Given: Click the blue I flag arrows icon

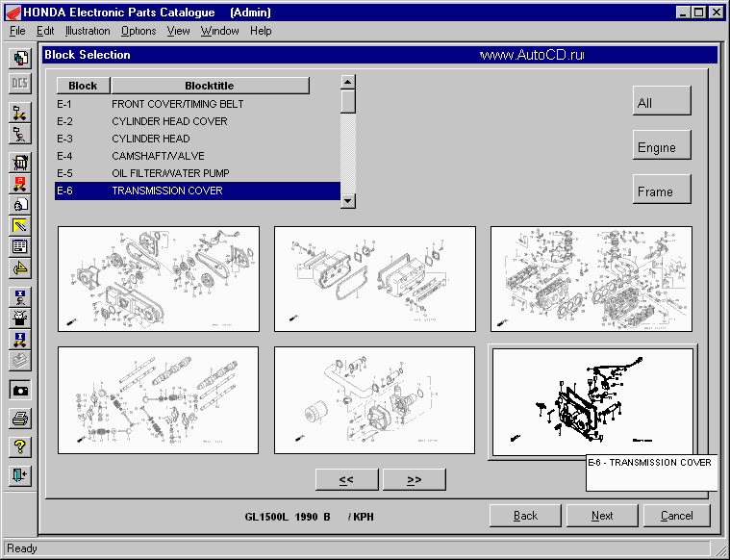Looking at the screenshot, I should click(x=20, y=340).
